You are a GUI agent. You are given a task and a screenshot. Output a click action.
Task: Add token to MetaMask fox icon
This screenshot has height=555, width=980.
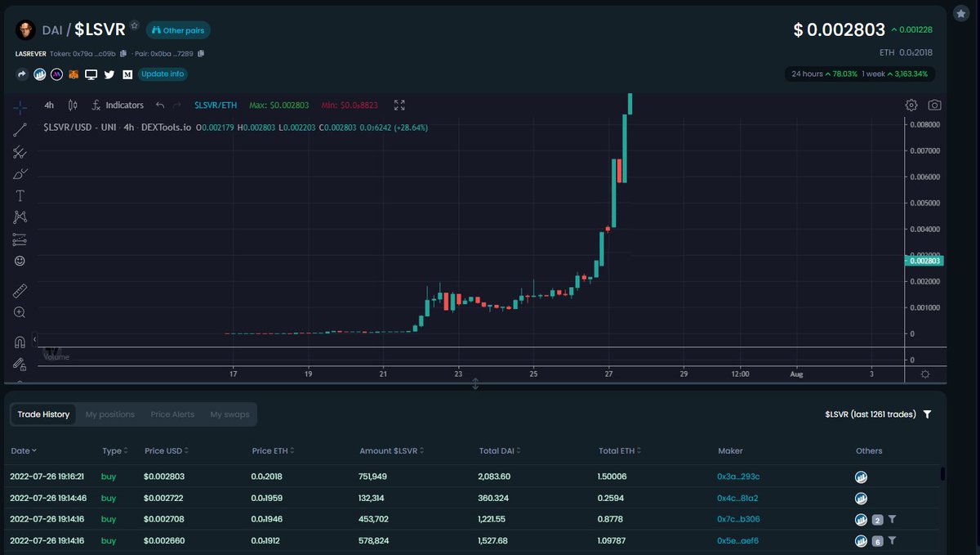coord(73,74)
